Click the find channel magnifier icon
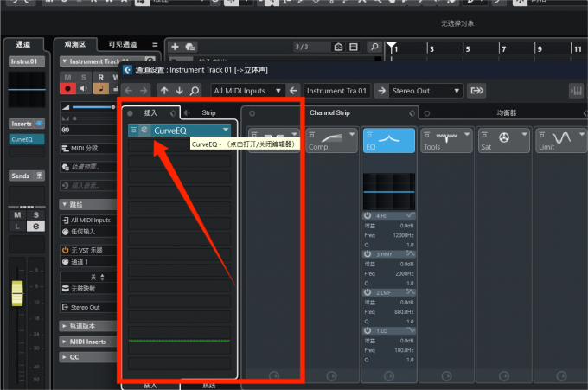Viewport: 588px width, 390px height. click(195, 91)
